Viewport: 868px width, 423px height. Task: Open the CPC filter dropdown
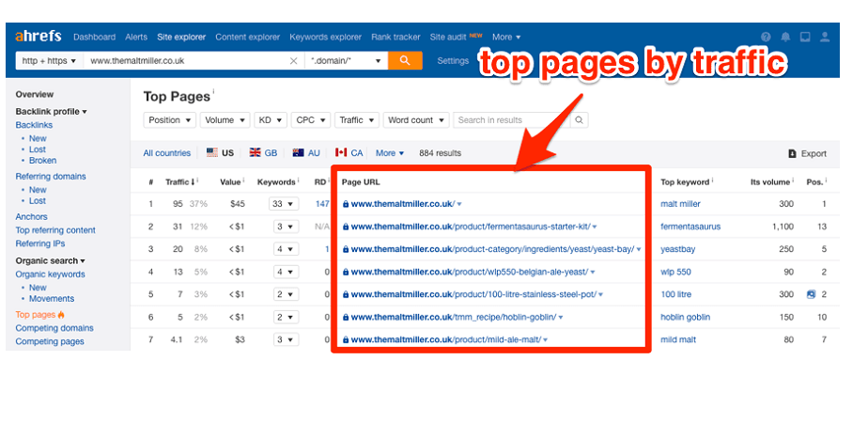[311, 120]
